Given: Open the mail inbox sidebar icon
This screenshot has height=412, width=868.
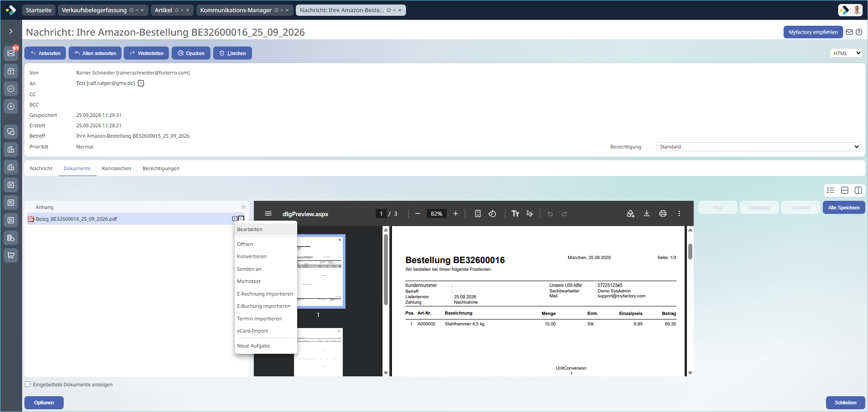Looking at the screenshot, I should click(11, 53).
